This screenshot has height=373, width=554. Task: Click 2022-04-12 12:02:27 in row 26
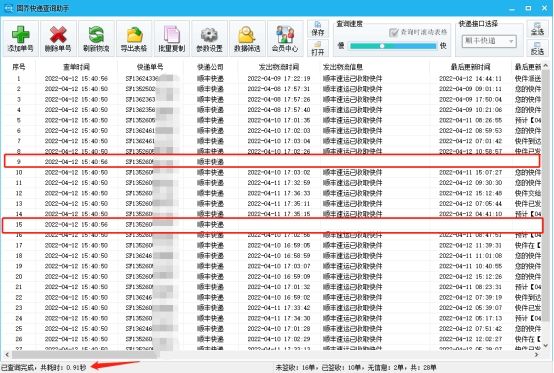point(470,339)
